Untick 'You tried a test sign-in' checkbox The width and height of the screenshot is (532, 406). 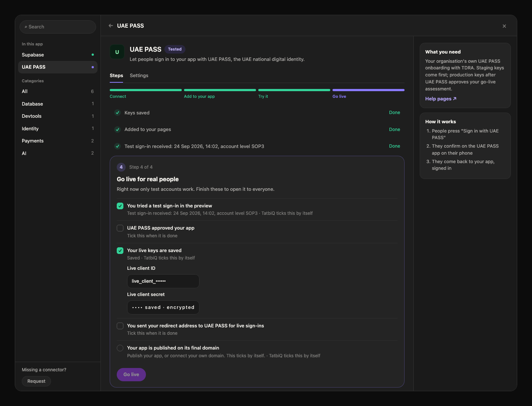coord(120,206)
